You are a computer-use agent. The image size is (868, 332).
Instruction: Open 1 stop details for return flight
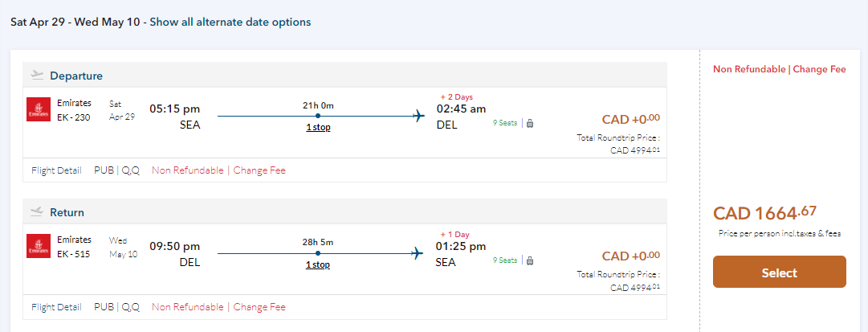point(318,264)
